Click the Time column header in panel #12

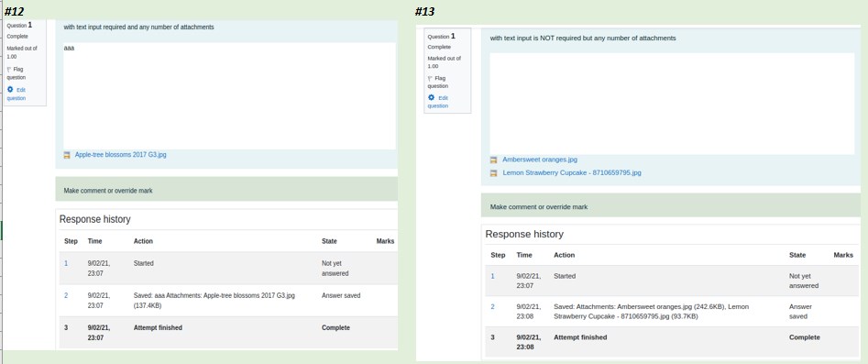pos(94,241)
